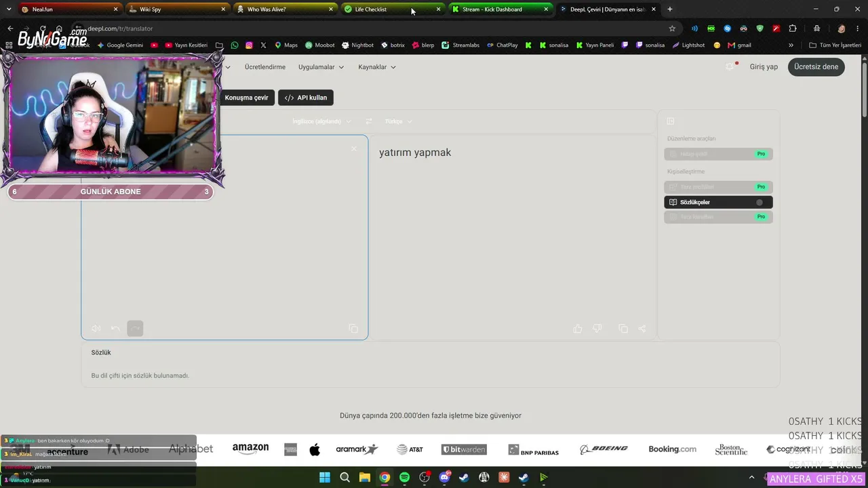Open the Chrome extensions puzzle icon
868x488 pixels.
point(793,28)
